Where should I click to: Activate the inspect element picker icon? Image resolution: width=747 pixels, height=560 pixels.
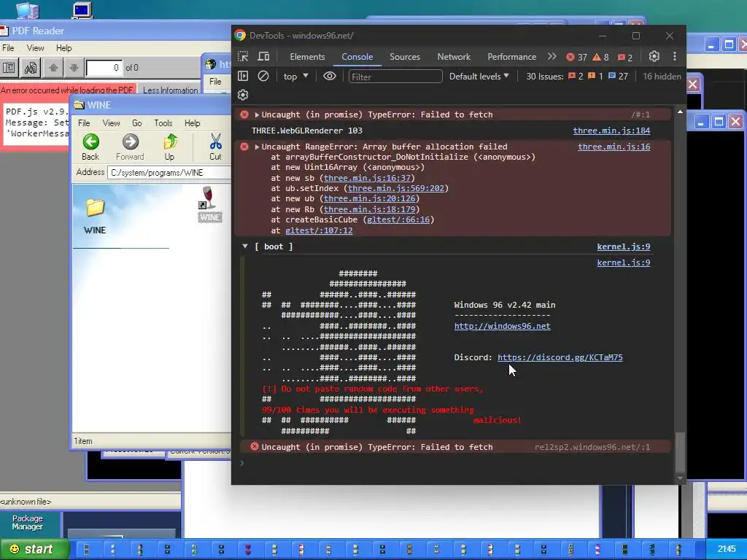click(243, 57)
